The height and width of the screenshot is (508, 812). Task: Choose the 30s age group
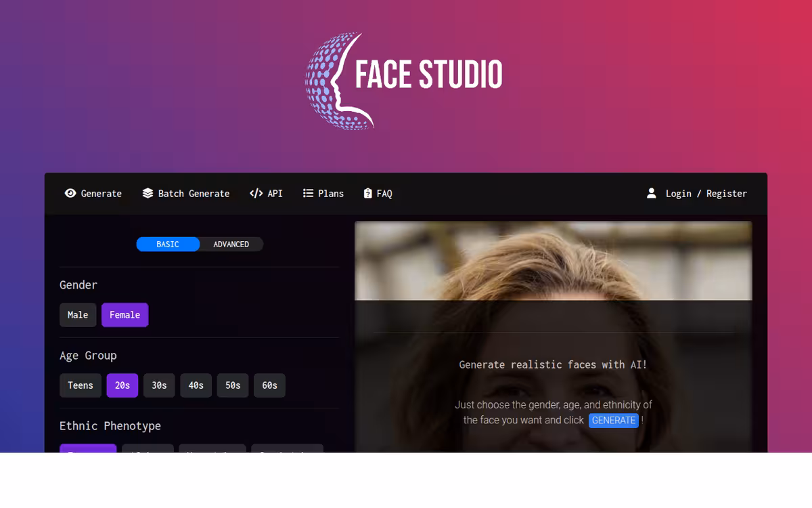click(159, 385)
